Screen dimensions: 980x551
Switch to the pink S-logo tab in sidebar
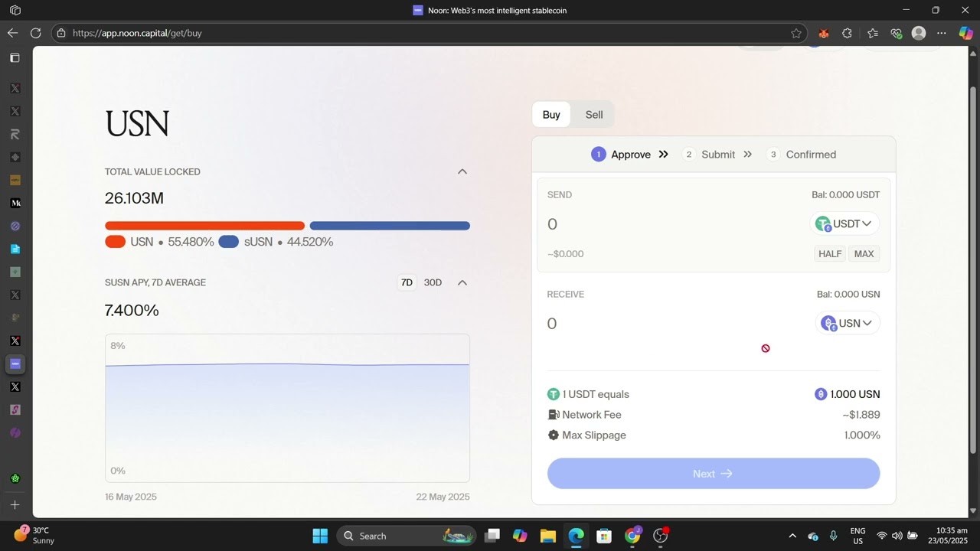[x=15, y=409]
